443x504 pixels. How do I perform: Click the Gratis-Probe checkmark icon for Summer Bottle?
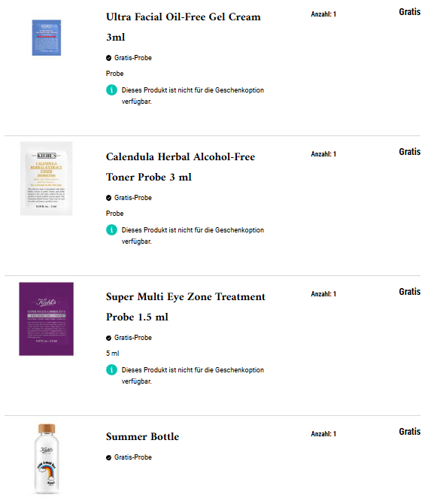pos(108,457)
